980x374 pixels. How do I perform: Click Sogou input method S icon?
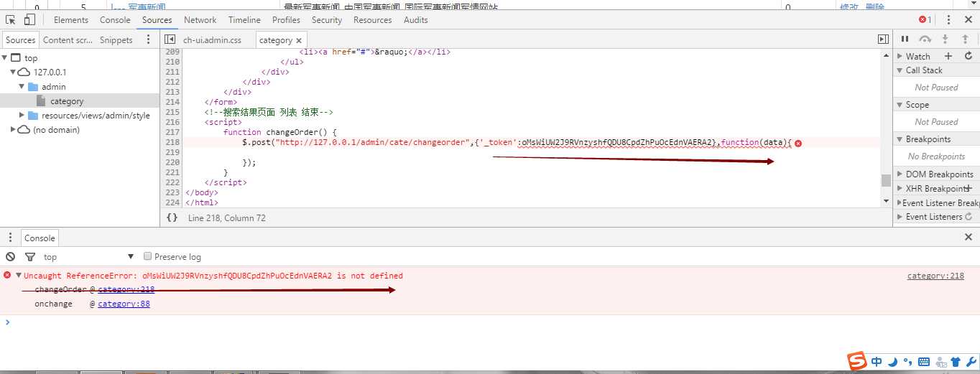coord(856,361)
